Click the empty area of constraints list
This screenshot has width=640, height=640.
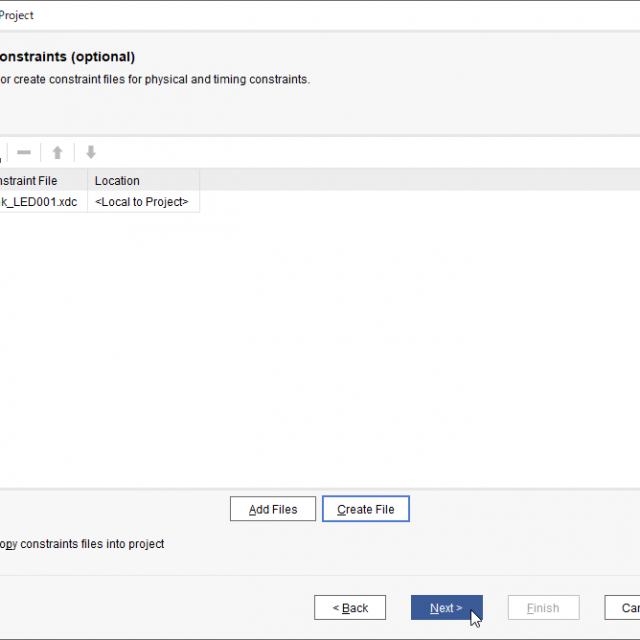coord(320,350)
